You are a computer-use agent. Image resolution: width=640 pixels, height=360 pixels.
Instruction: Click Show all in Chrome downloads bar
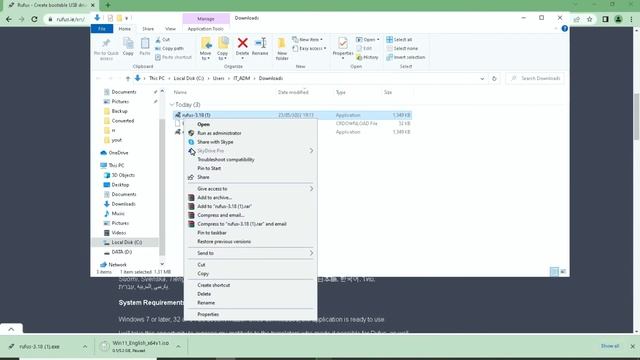point(610,346)
